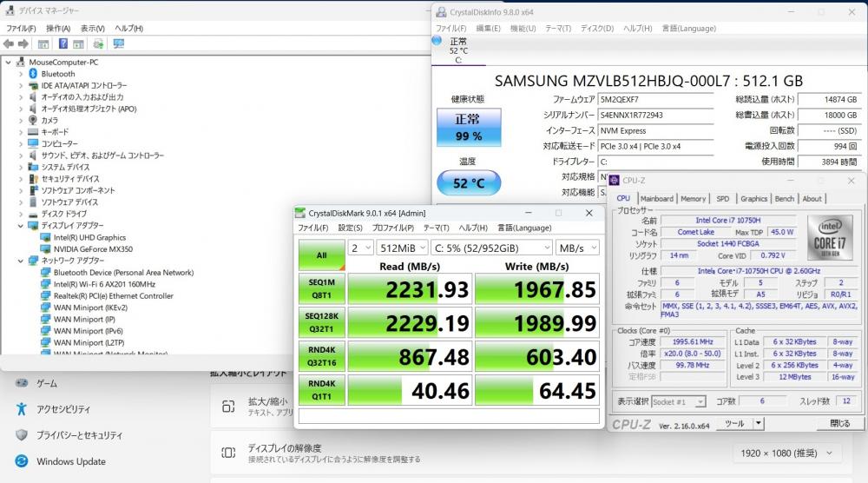The width and height of the screenshot is (868, 483).
Task: Open the 512MiB test size dropdown
Action: [402, 248]
